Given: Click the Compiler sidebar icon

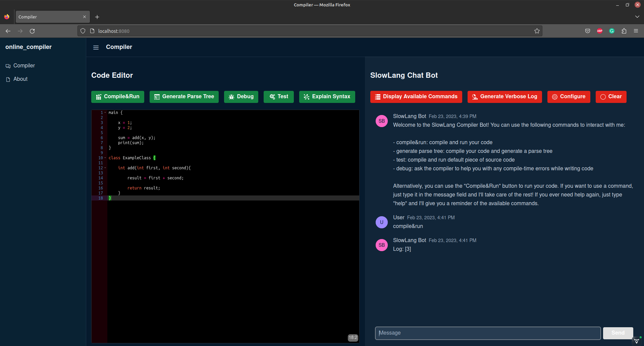Looking at the screenshot, I should (x=8, y=66).
